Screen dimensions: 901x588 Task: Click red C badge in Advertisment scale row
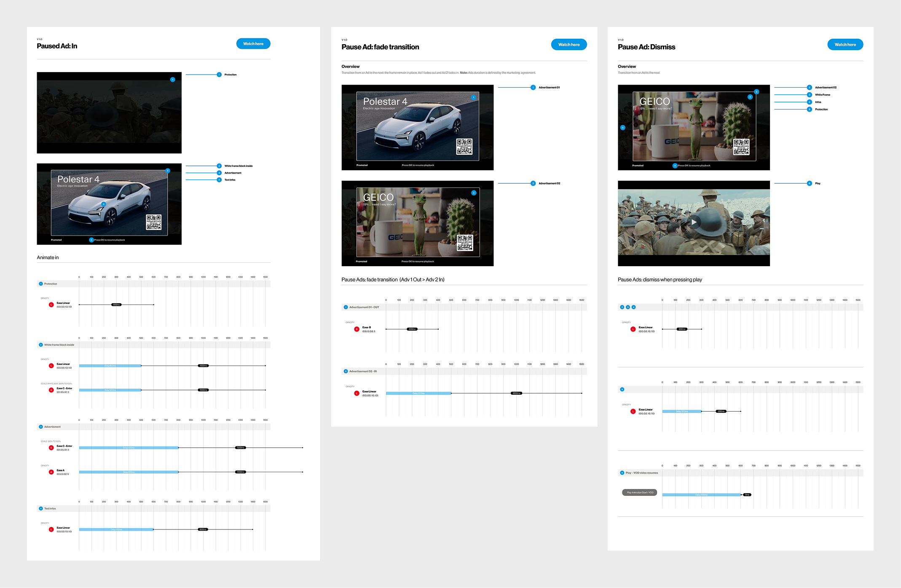[51, 448]
